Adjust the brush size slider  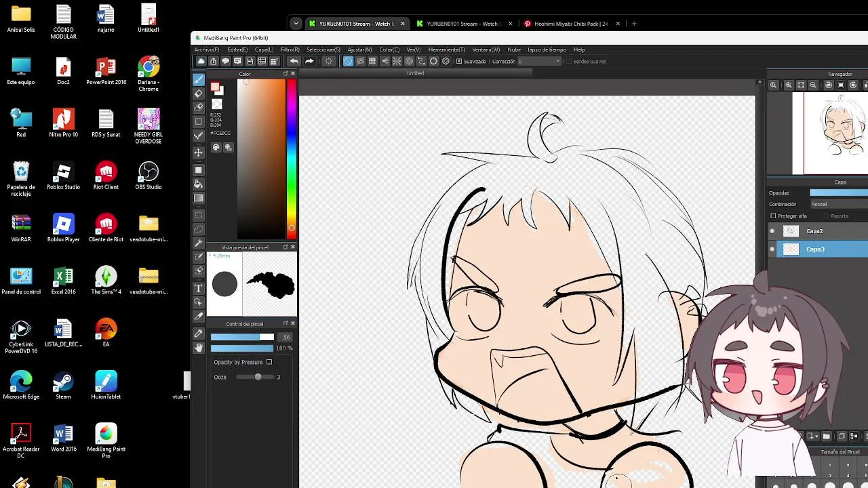(x=242, y=338)
